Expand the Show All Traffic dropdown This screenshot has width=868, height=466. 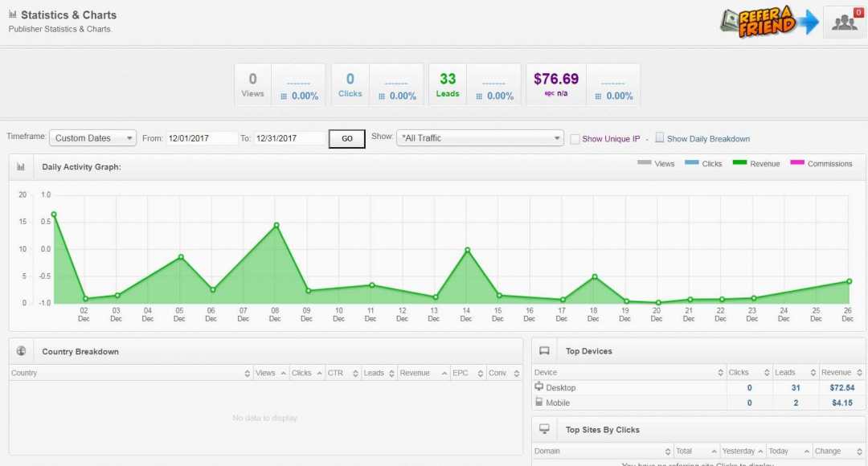(480, 138)
